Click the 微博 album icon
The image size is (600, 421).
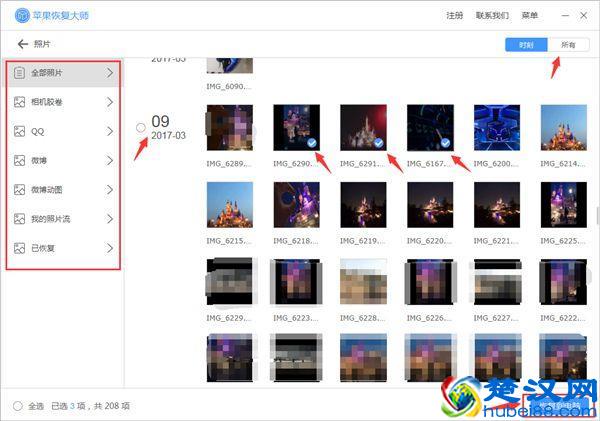[x=20, y=160]
